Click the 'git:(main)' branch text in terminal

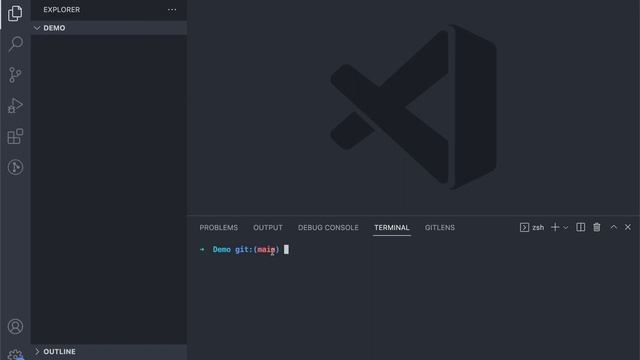tap(257, 249)
